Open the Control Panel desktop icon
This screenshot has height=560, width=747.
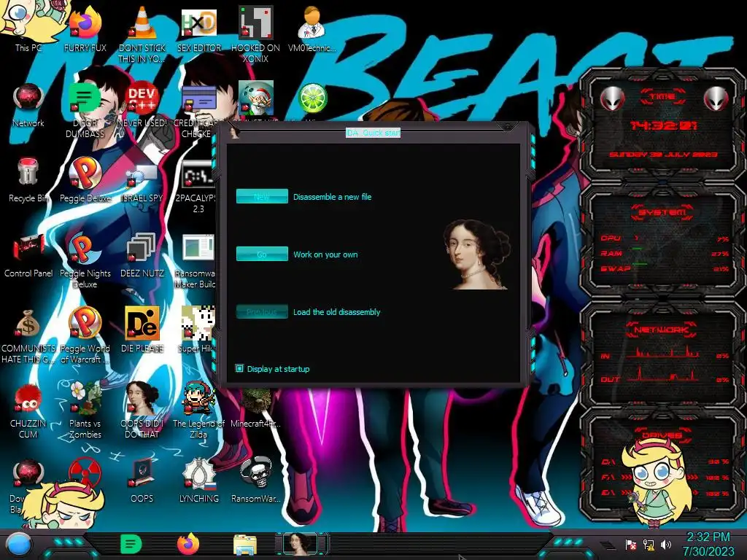pos(28,255)
